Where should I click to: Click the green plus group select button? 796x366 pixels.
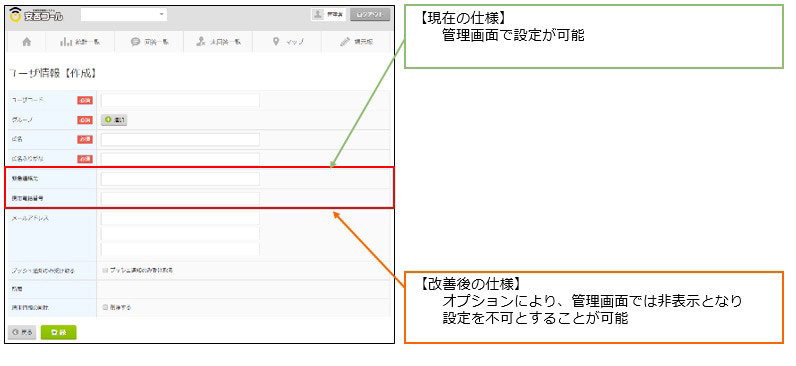point(114,120)
